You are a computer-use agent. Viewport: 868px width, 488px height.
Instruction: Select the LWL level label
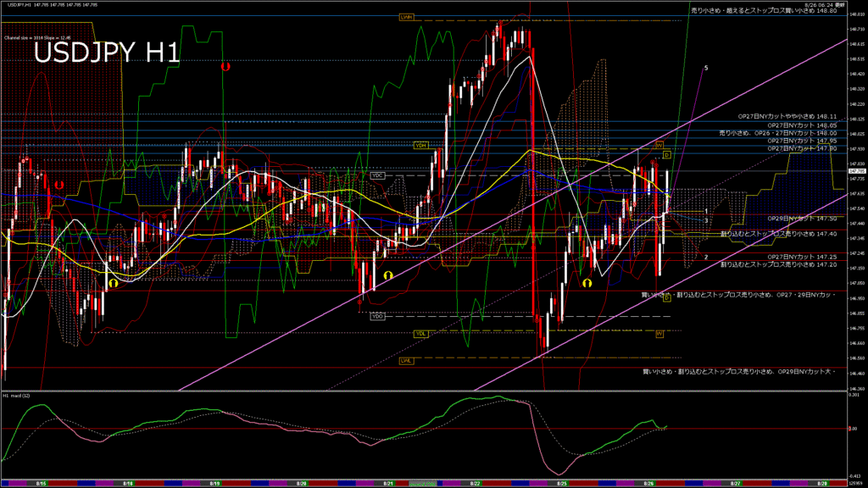point(406,361)
